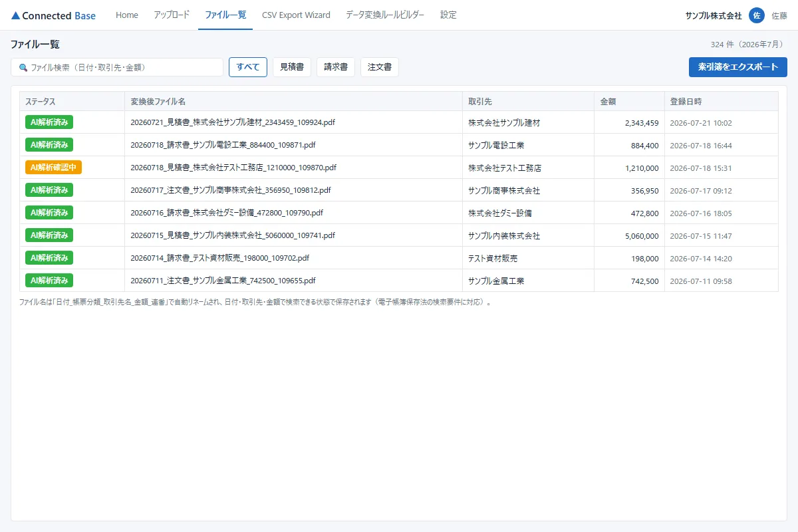Viewport: 798px width, 532px height.
Task: Click date 2026-07-17 09:12
Action: pyautogui.click(x=701, y=190)
